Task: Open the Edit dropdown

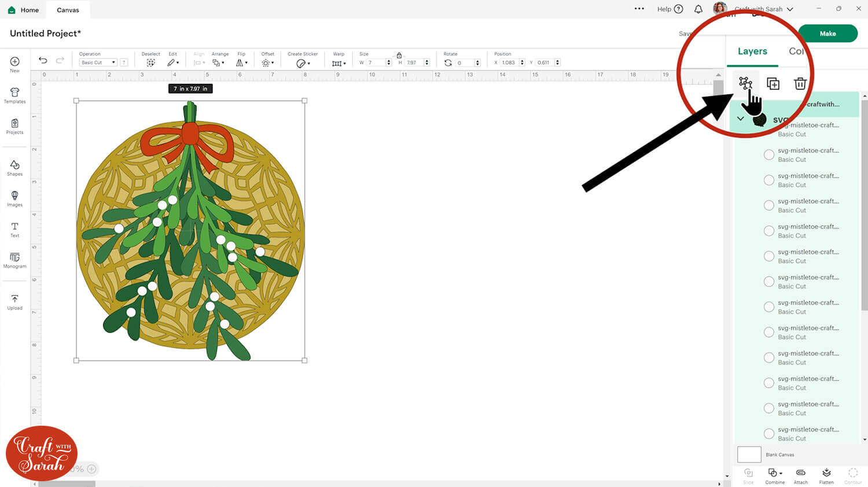Action: (x=173, y=62)
